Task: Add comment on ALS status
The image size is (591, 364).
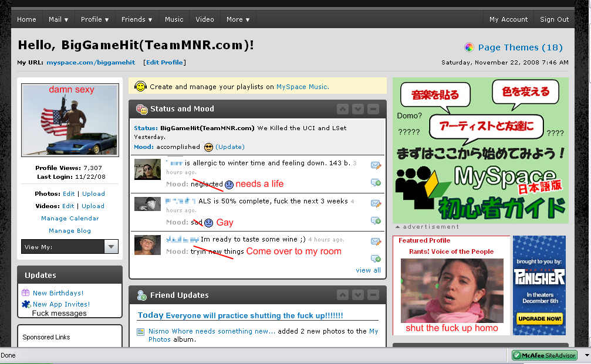Action: pos(376,220)
